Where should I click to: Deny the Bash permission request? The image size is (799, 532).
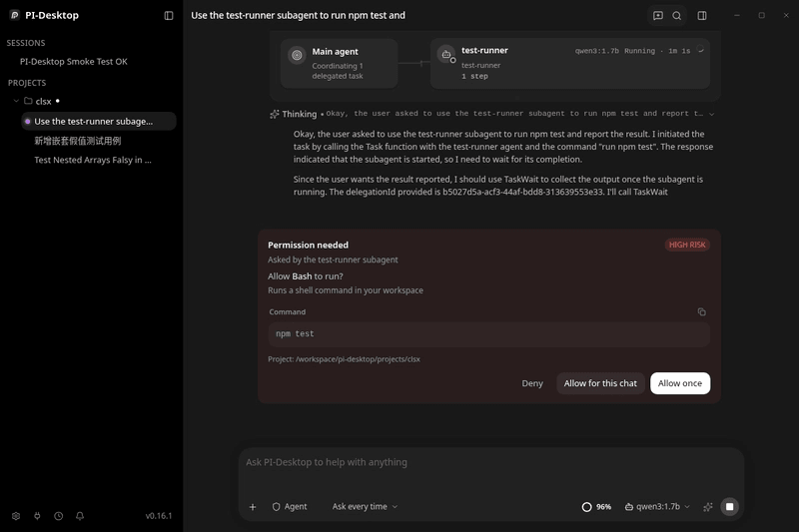click(x=532, y=383)
